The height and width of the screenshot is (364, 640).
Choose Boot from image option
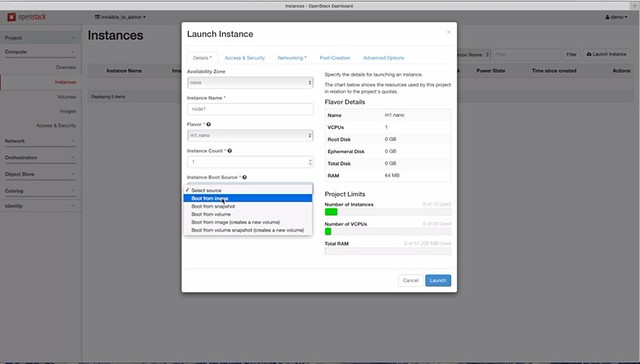point(248,198)
